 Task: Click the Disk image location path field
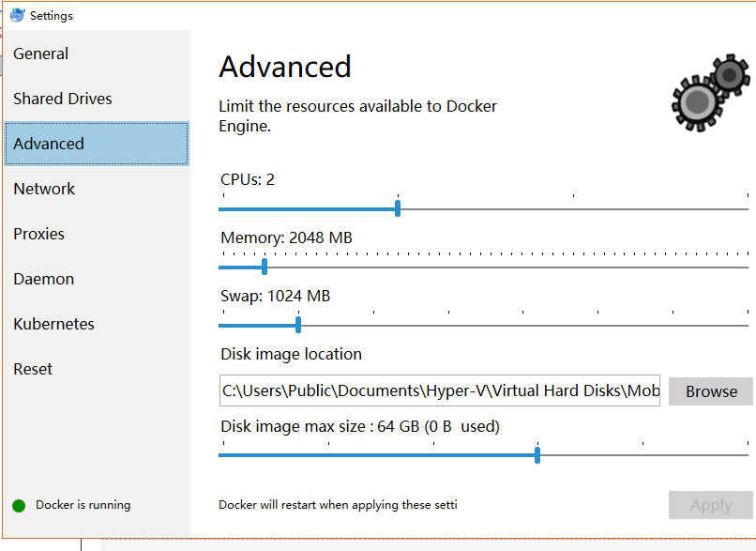point(440,390)
